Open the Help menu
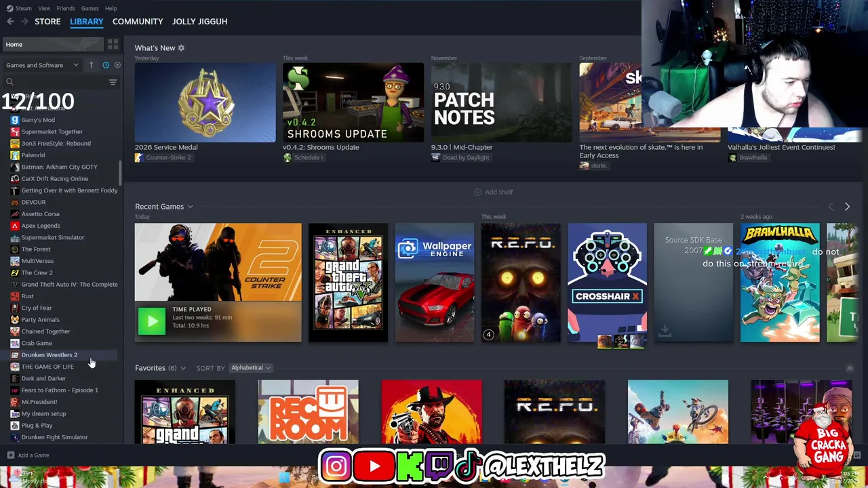This screenshot has height=488, width=868. [111, 8]
